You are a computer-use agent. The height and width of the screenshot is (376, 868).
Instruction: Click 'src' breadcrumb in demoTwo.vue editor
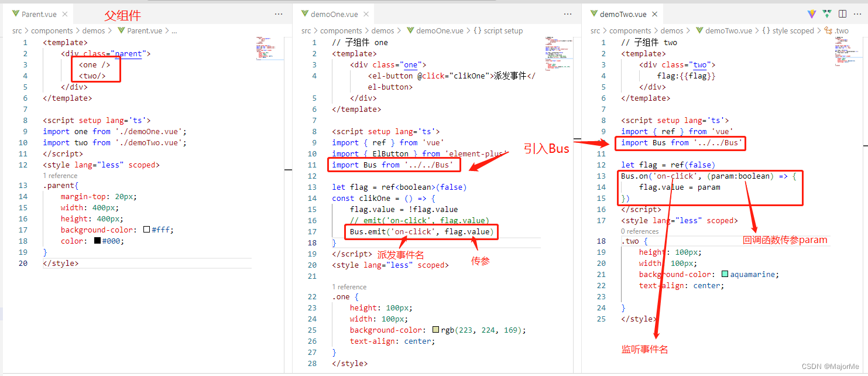pyautogui.click(x=595, y=30)
